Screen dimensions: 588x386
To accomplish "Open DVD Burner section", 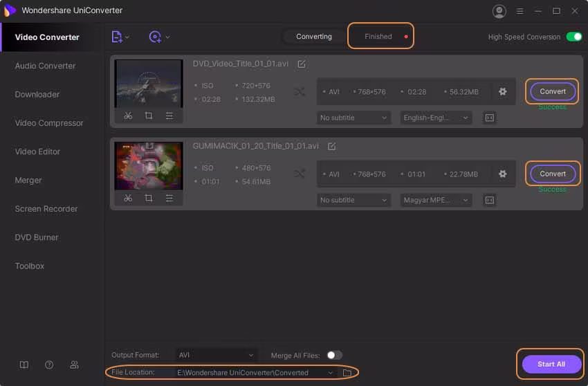I will [37, 237].
